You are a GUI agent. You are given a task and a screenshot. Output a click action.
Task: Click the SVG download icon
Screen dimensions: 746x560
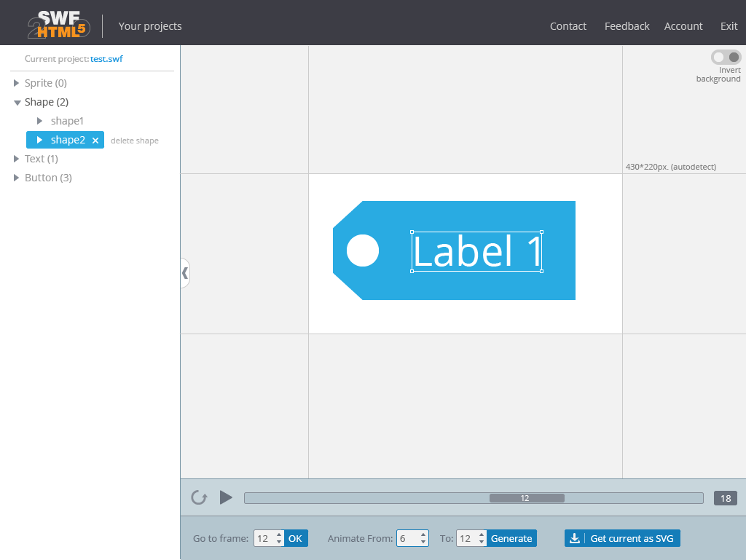coord(575,538)
